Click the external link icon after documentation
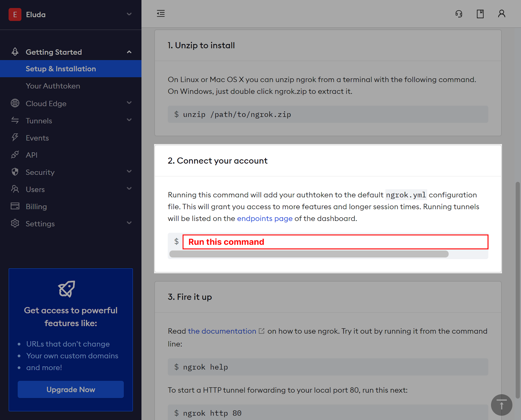Viewport: 521px width, 420px height. click(261, 331)
